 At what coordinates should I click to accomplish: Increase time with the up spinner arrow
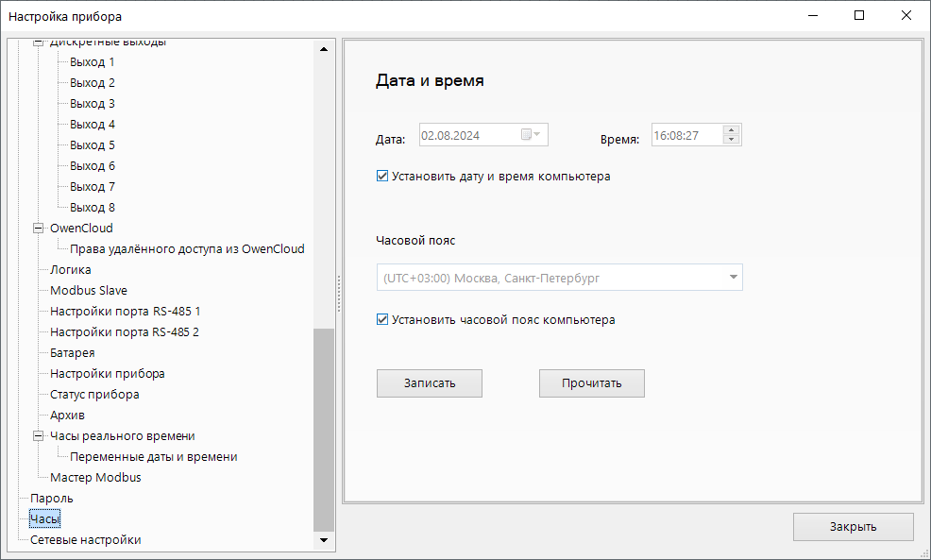[731, 130]
